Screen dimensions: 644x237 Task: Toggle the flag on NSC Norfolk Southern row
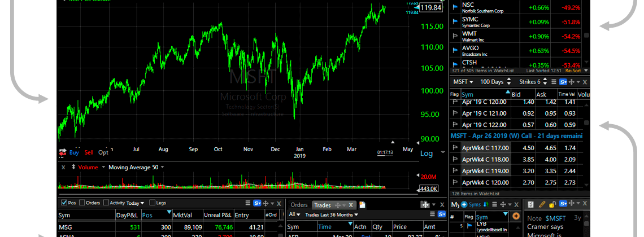455,7
